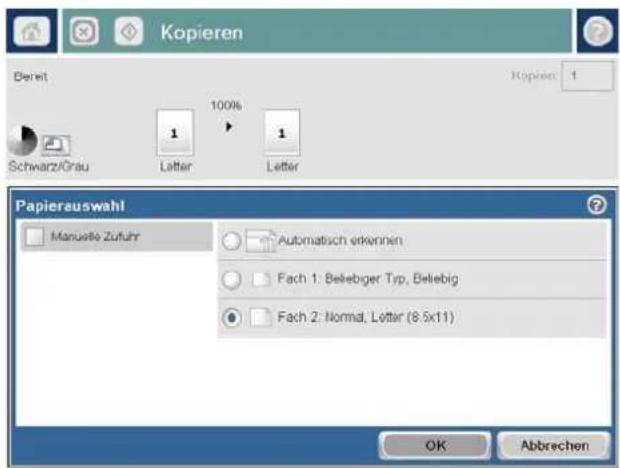Click the Schwarz/Grau label
Viewport: 620px width, 468px height.
pyautogui.click(x=49, y=166)
